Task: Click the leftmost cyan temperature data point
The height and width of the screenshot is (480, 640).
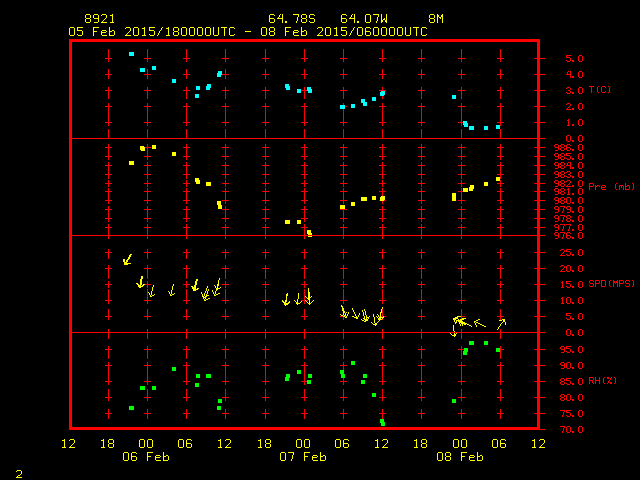Action: coord(131,54)
